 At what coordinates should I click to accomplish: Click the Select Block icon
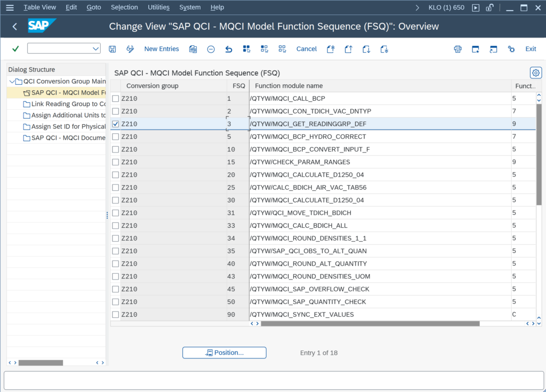pyautogui.click(x=264, y=49)
